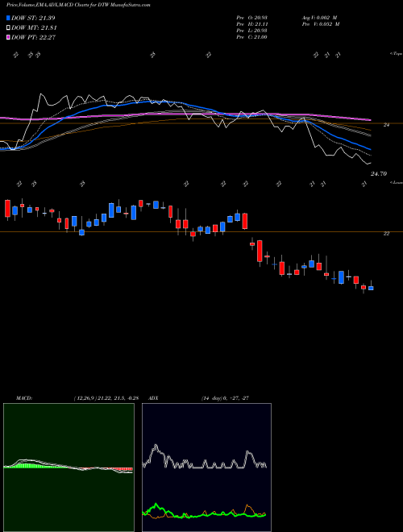Screen dimensions: 403x532
Task: Click the magenta DOW PT legend swatch
Action: click(x=8, y=37)
